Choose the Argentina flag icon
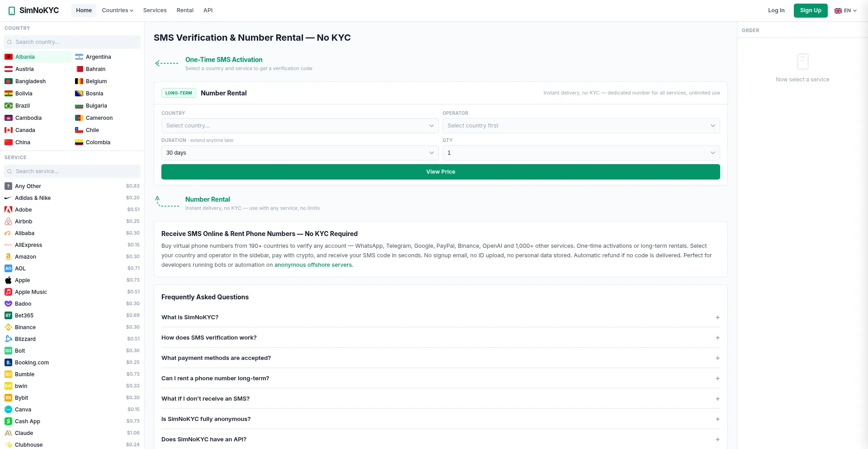Viewport: 868px width, 449px height. 79,57
